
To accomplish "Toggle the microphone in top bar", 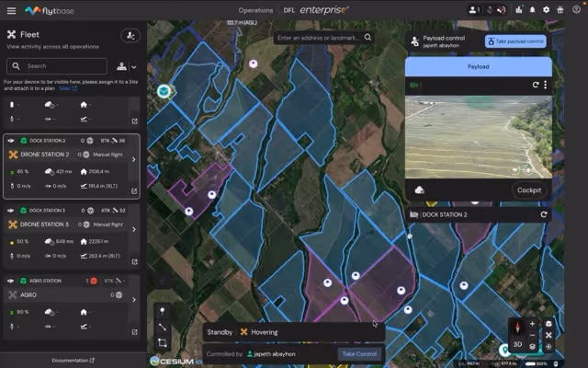I will click(x=490, y=10).
